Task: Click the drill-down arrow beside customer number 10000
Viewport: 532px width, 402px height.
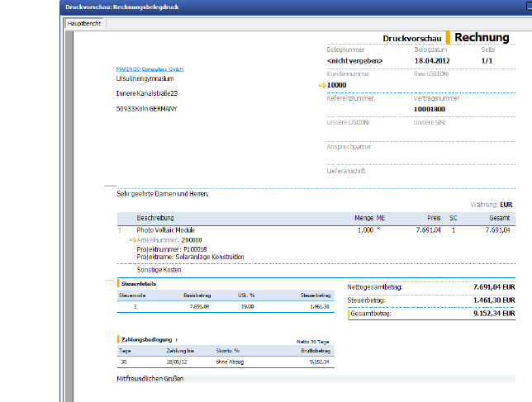Action: tap(322, 85)
